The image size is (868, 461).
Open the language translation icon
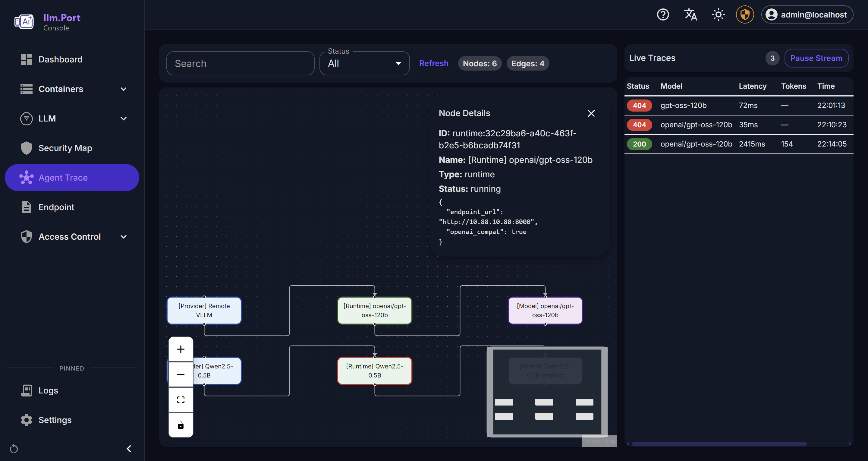pos(690,14)
